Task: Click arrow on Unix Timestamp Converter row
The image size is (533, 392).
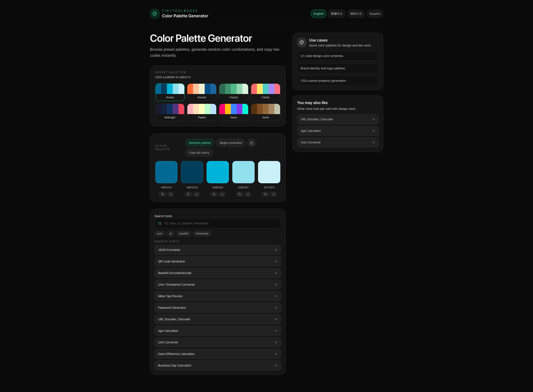Action: (276, 285)
